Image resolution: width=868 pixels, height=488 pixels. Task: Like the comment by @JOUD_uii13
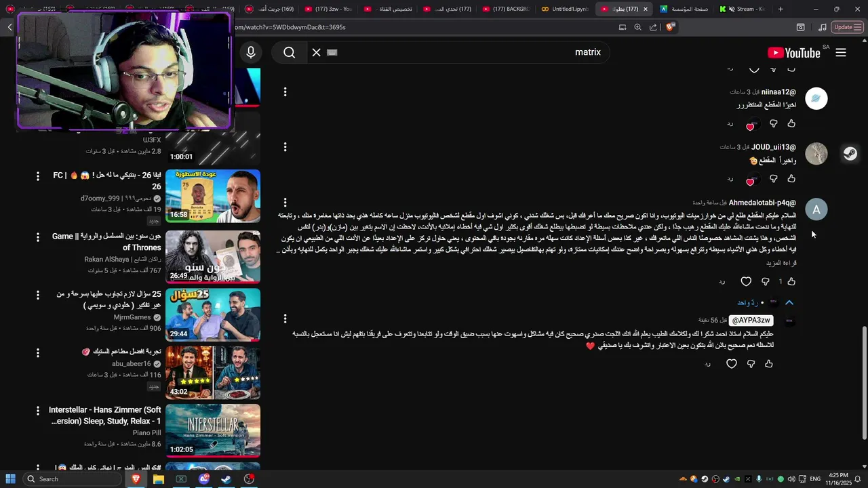[x=791, y=178]
